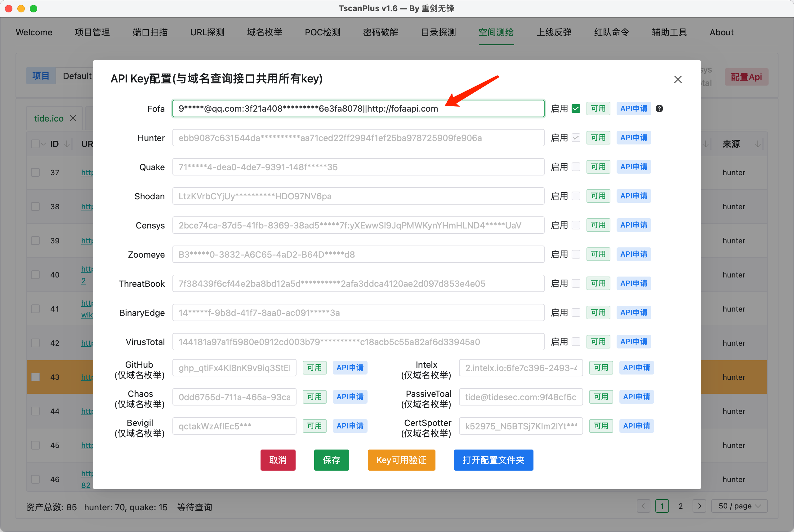
Task: Click the Fofa API key input field
Action: pos(358,109)
